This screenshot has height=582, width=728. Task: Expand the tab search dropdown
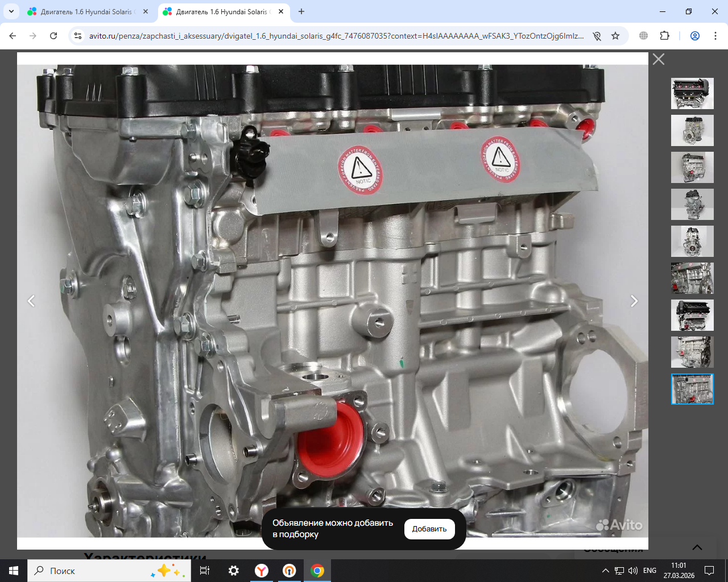[x=11, y=11]
